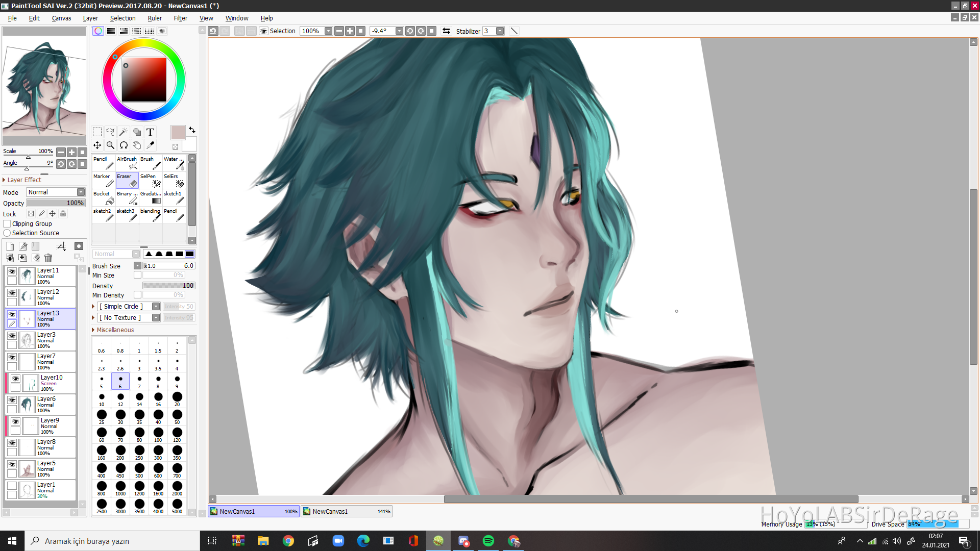Open Spotify from the taskbar

click(488, 541)
